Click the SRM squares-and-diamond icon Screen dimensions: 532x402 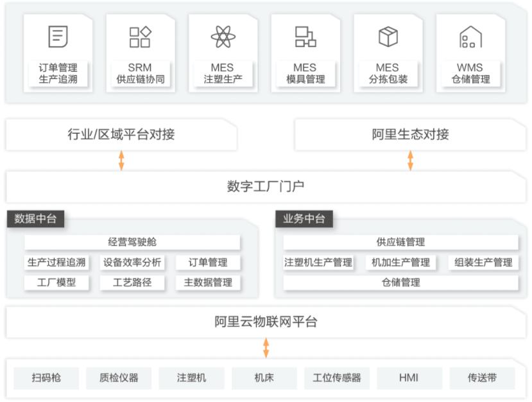tap(140, 37)
